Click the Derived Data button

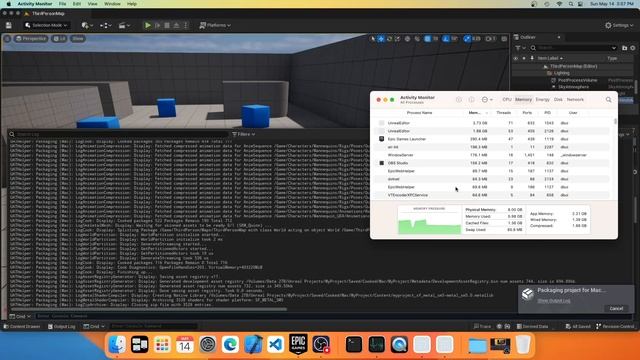(x=532, y=327)
